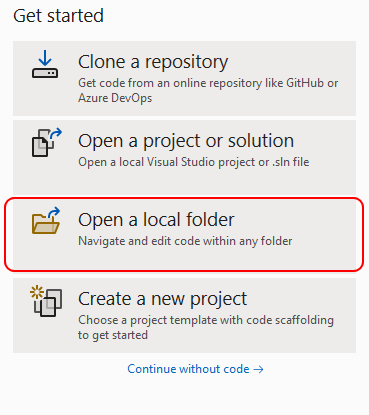
Task: Follow the Continue without code link
Action: tap(195, 369)
